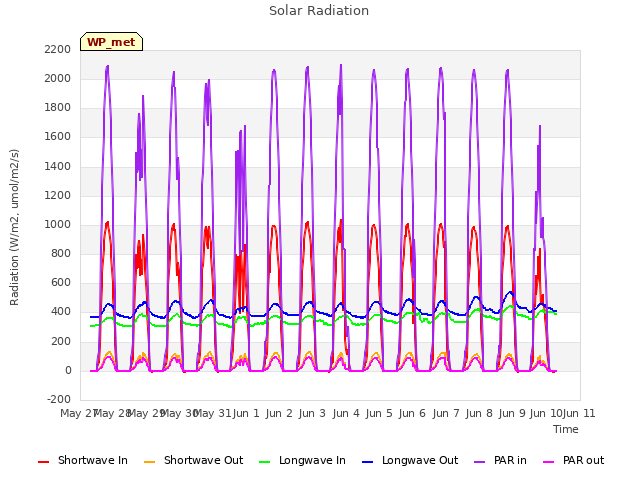Image resolution: width=640 pixels, height=480 pixels.
Task: Click the 1600 y-axis tick label
Action: [x=58, y=137]
